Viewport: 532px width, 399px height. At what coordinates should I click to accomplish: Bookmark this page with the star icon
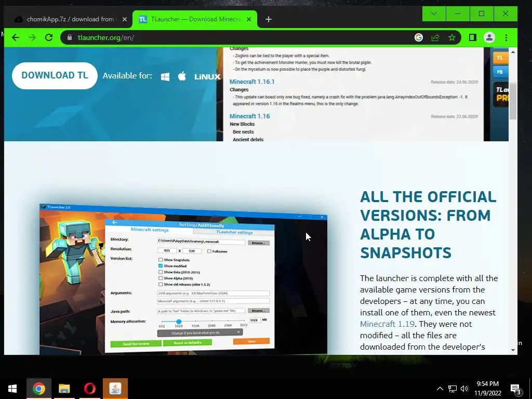point(451,37)
